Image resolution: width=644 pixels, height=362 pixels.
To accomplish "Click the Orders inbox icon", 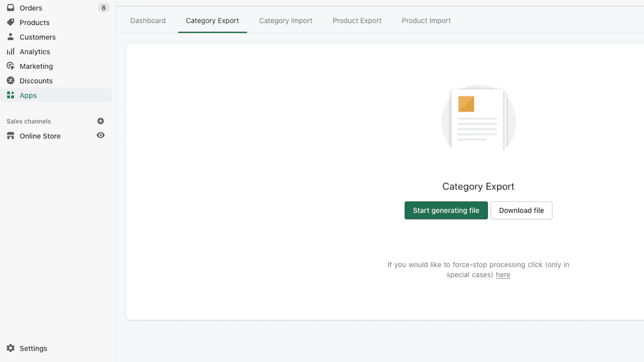I will [x=10, y=8].
